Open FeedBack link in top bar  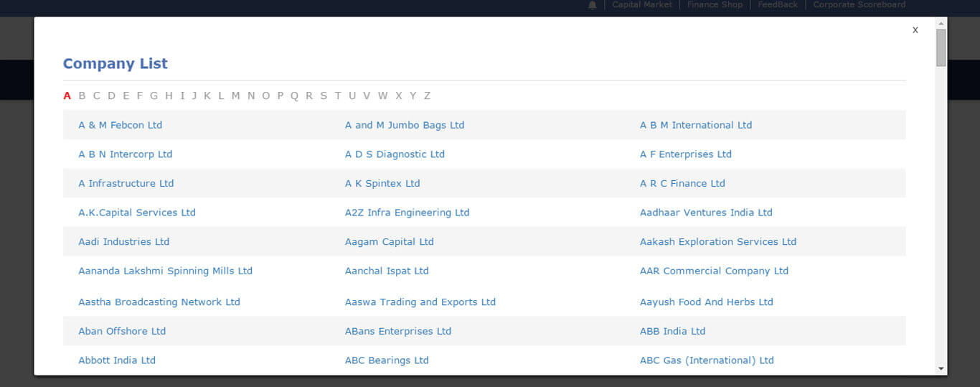(x=778, y=4)
